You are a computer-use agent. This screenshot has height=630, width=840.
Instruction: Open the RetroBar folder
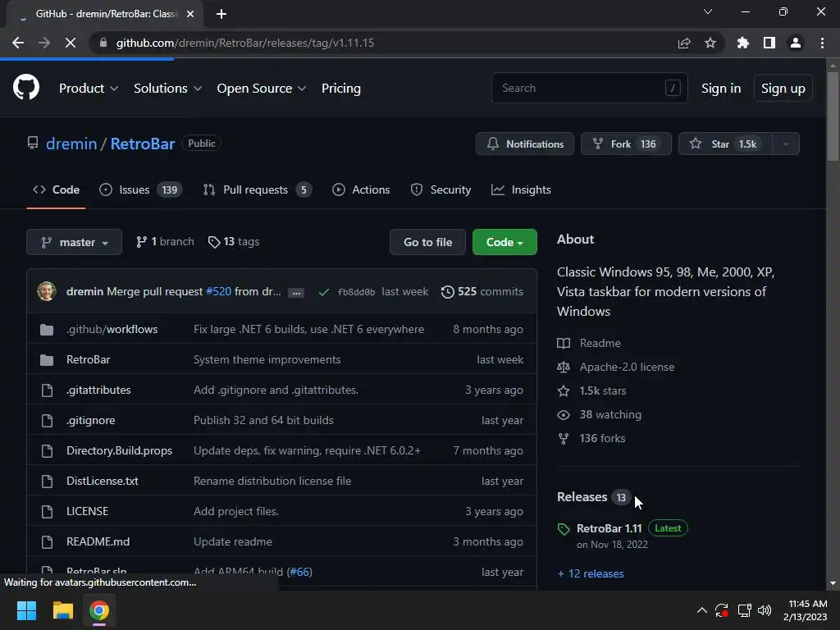[89, 359]
